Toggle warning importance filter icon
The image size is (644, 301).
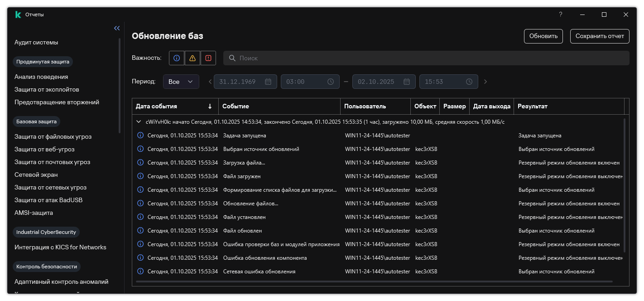coord(192,58)
